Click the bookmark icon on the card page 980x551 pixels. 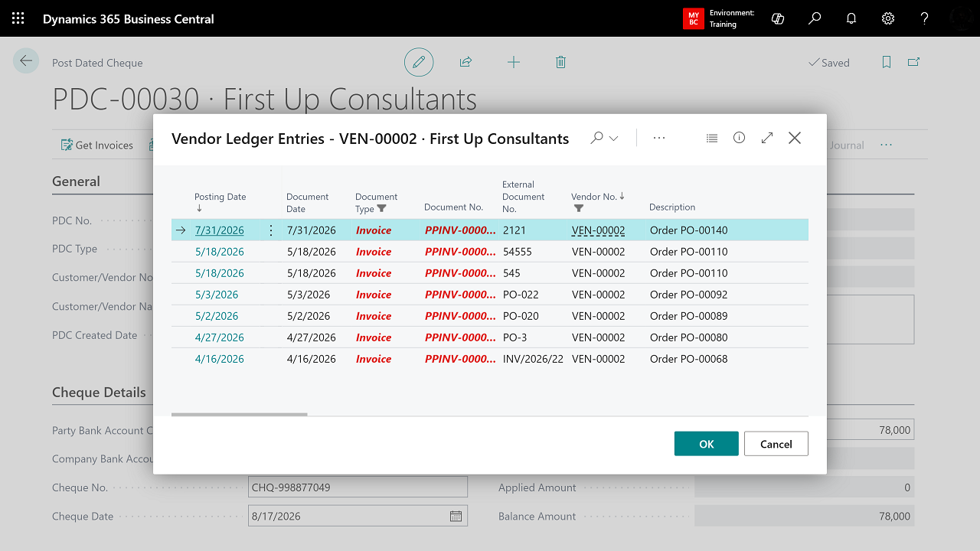(887, 63)
